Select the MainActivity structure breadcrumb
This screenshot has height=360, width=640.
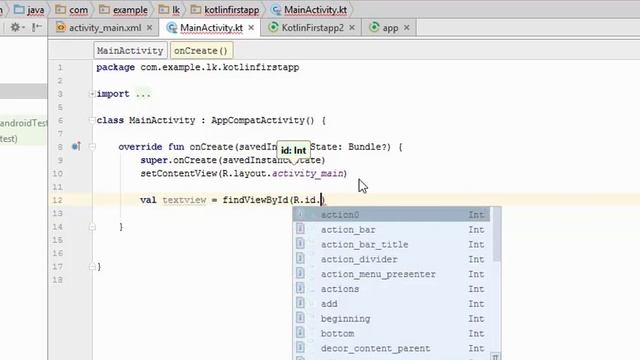coord(130,51)
